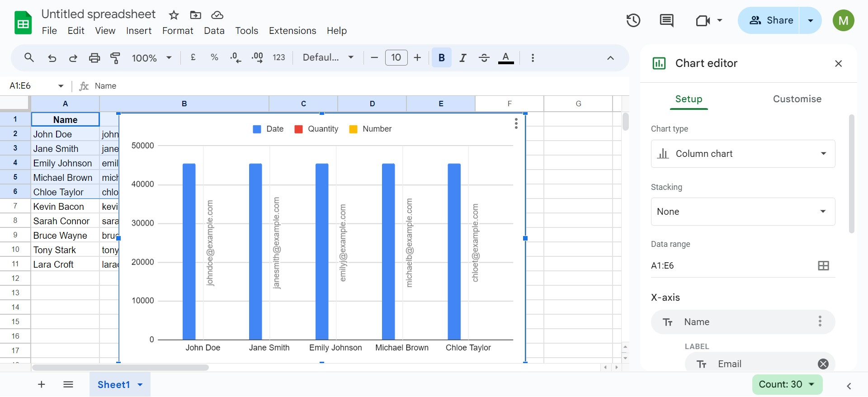Expand the Share options arrow
This screenshot has height=397, width=868.
tap(811, 20)
